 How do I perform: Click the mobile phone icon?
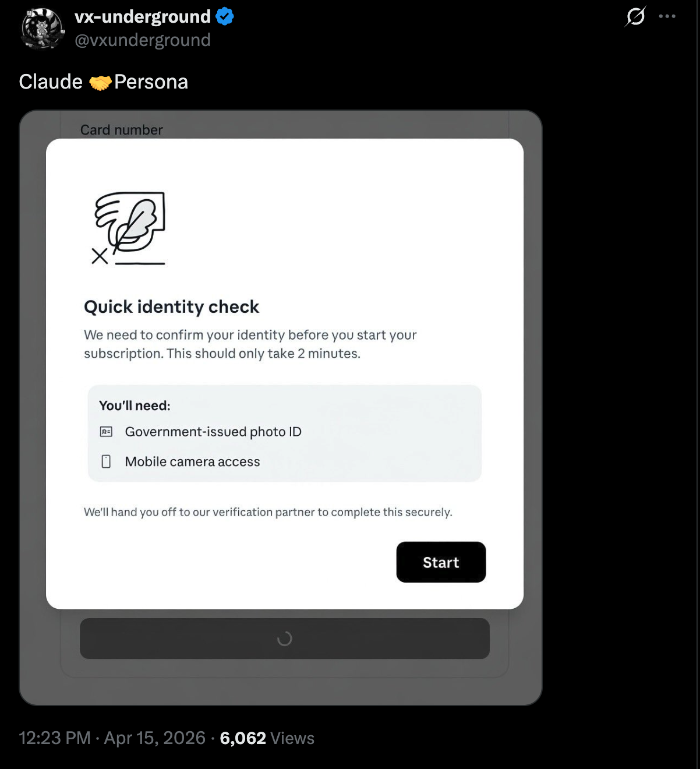[x=106, y=461]
